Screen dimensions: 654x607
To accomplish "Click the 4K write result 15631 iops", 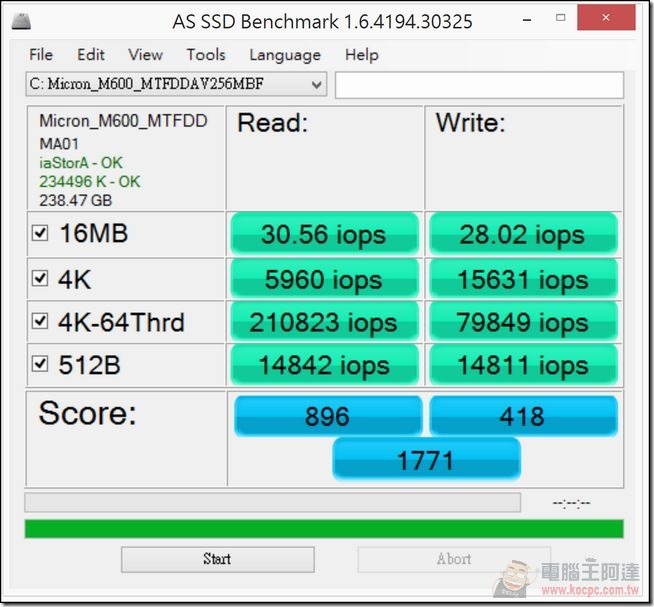I will (523, 279).
